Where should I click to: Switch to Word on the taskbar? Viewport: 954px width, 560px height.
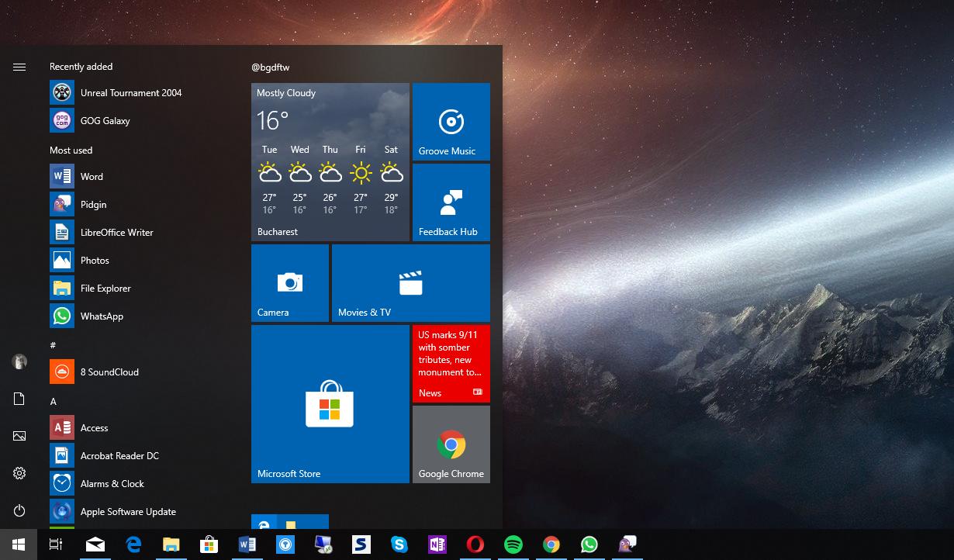coord(247,544)
